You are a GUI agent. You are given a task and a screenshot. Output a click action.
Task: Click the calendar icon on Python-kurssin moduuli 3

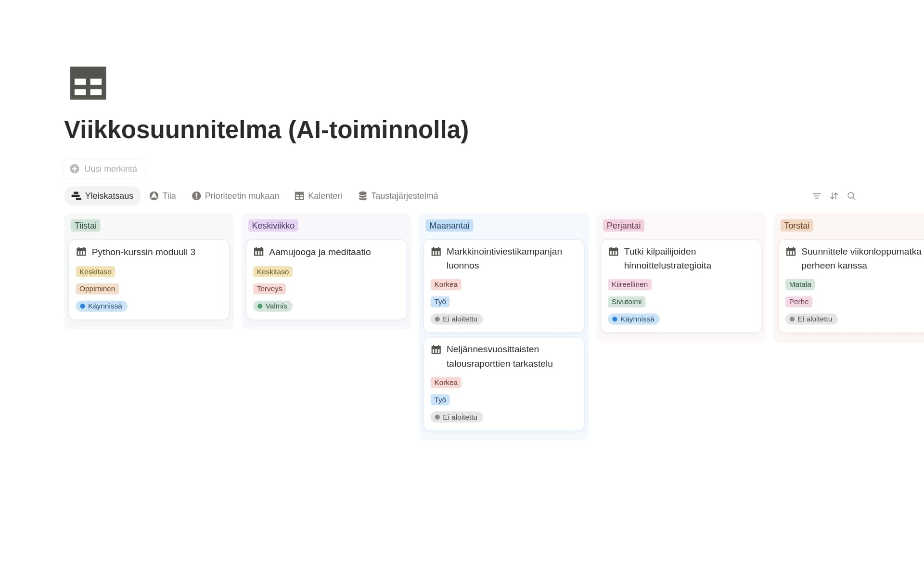[x=81, y=252]
